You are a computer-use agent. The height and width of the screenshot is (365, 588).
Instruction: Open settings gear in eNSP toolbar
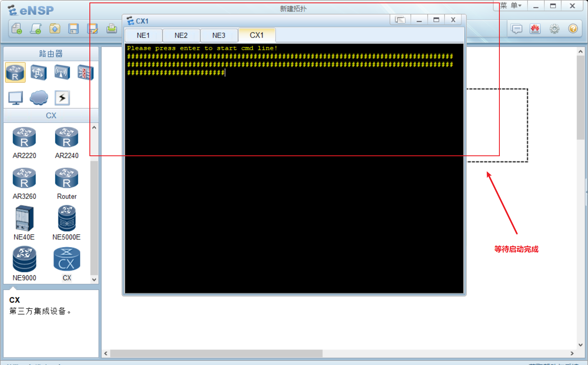tap(554, 29)
